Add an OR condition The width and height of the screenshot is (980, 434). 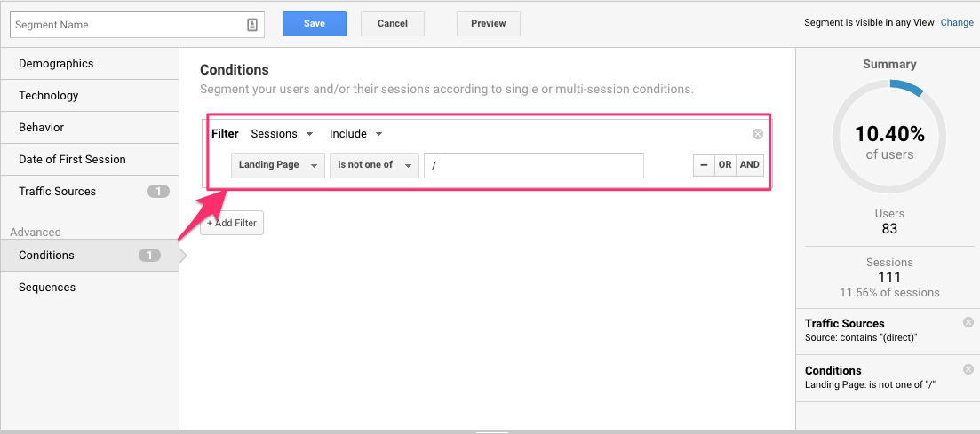726,165
